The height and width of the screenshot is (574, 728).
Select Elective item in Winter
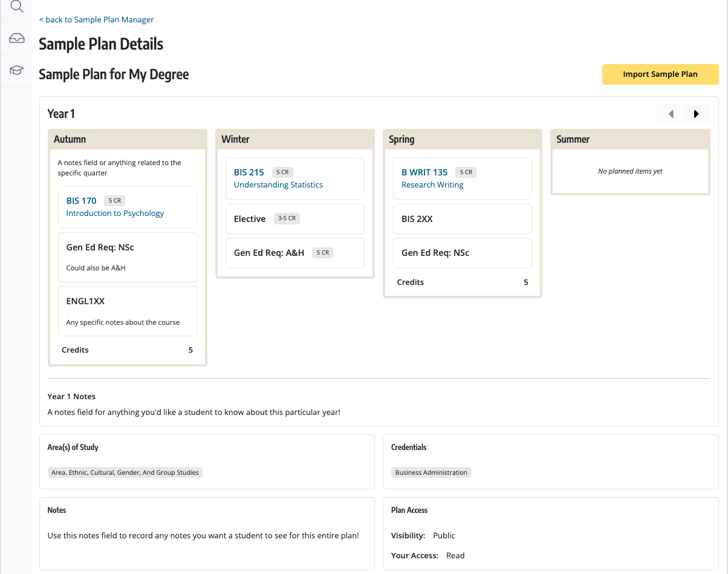[x=295, y=219]
